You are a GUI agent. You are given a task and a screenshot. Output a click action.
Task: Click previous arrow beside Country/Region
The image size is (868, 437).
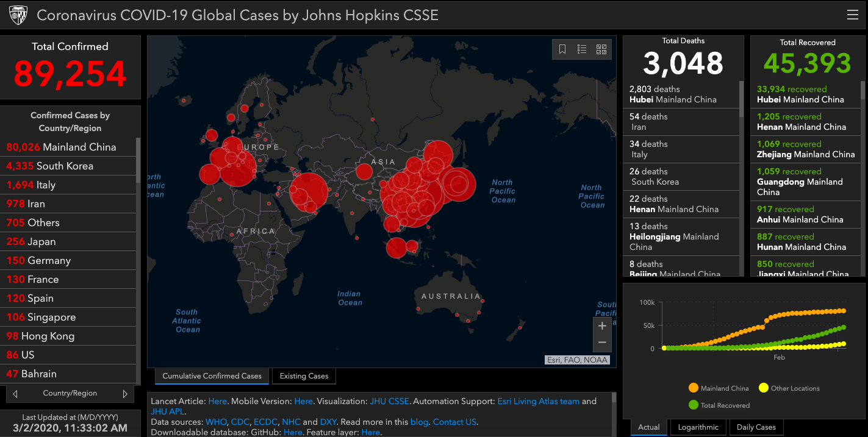pos(15,394)
